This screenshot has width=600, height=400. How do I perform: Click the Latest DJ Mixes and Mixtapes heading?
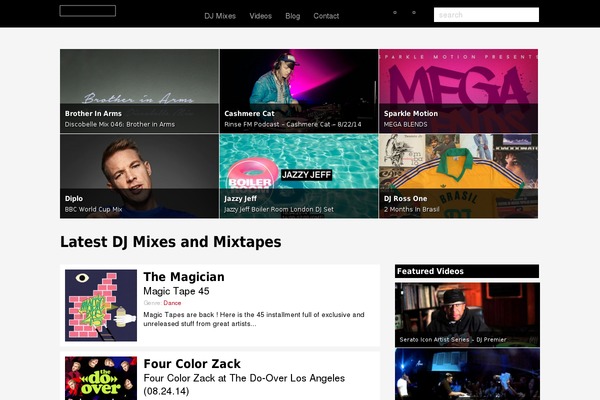171,242
